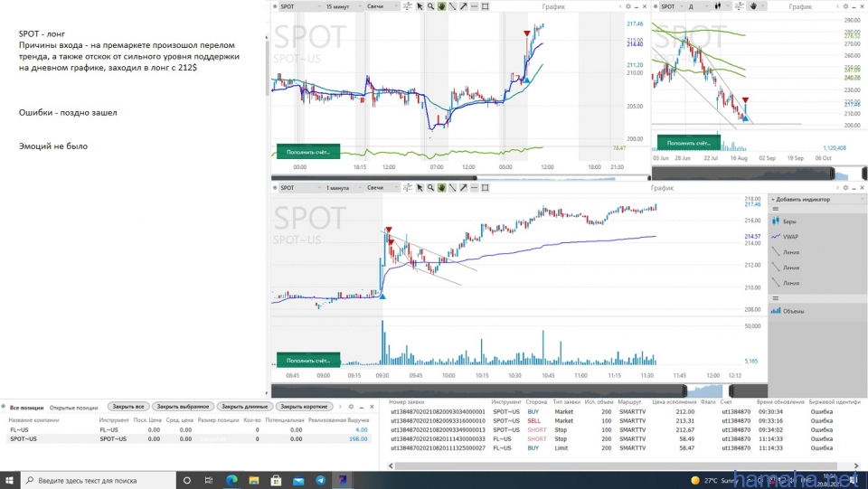Open SPOT ticker dropdown in 15-minute chart
Viewport: 868px width, 489px height.
(x=300, y=6)
